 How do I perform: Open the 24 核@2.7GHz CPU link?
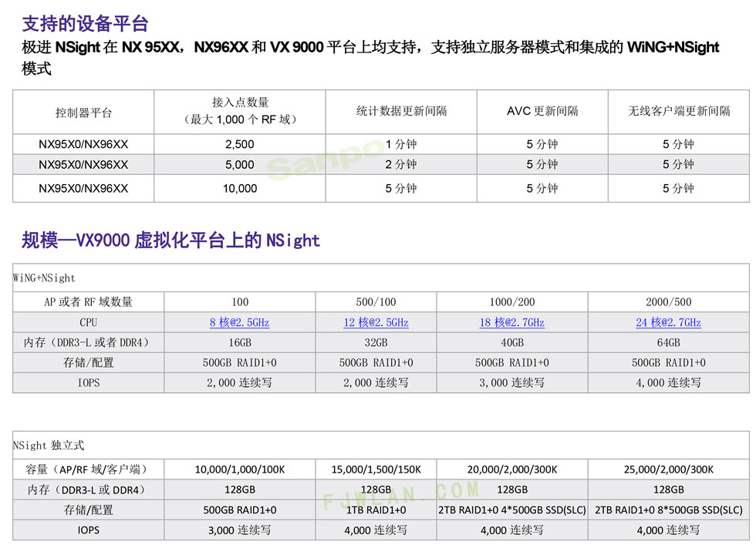(x=669, y=323)
